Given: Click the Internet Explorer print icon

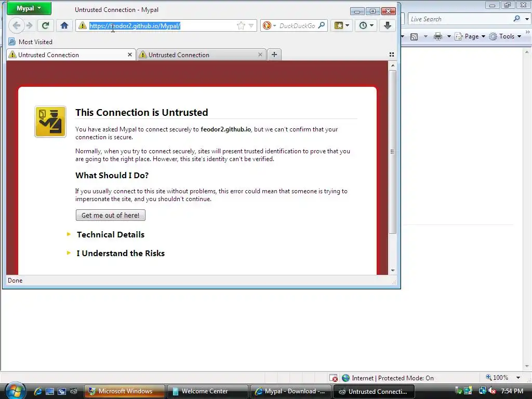Looking at the screenshot, I should 438,36.
